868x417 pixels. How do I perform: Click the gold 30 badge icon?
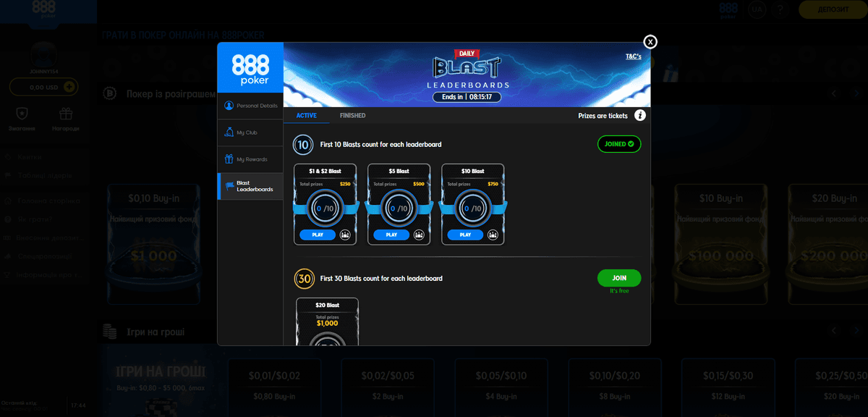tap(303, 279)
